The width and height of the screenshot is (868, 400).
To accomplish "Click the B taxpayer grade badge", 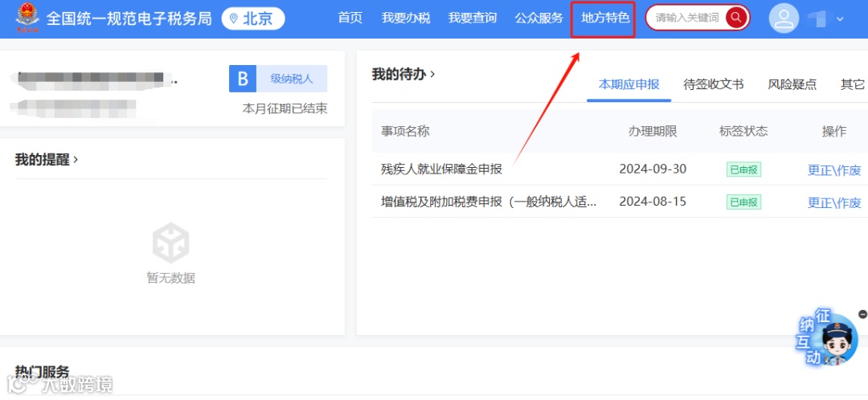I will click(x=243, y=79).
